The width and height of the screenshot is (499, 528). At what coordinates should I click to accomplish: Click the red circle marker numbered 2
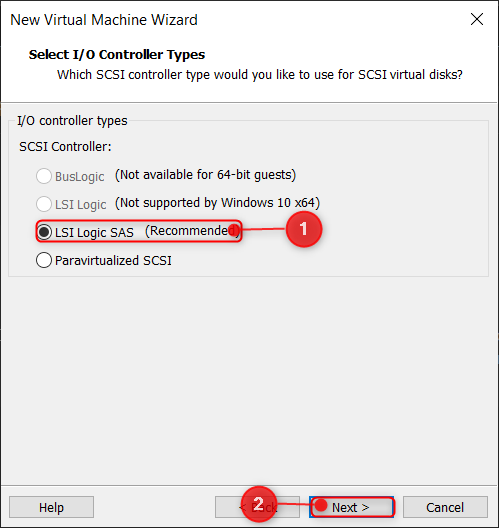coord(259,504)
